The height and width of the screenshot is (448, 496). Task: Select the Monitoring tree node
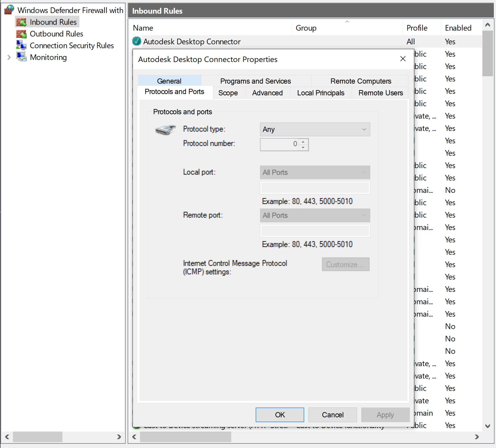coord(48,57)
